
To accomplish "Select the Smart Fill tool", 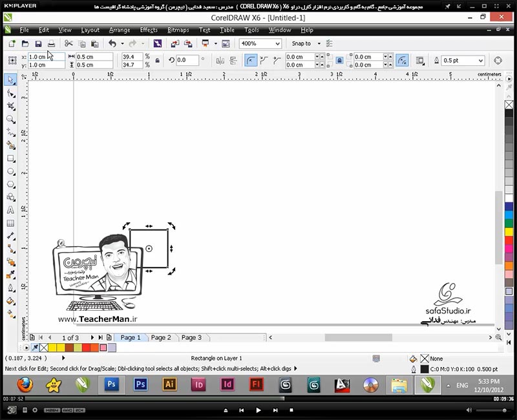I will 10,145.
